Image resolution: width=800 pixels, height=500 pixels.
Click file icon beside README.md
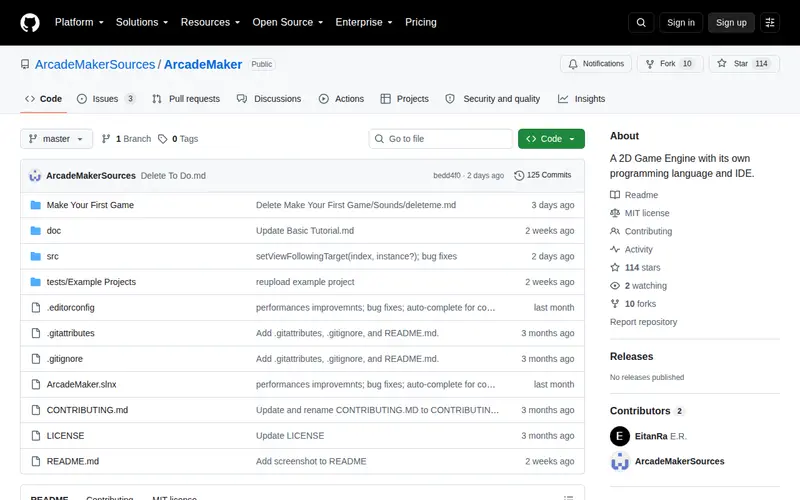(x=36, y=461)
